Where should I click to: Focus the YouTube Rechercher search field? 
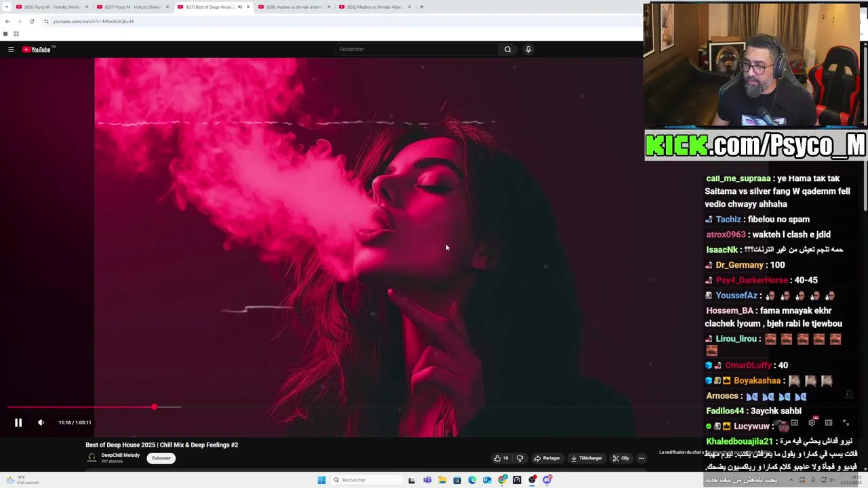(417, 49)
